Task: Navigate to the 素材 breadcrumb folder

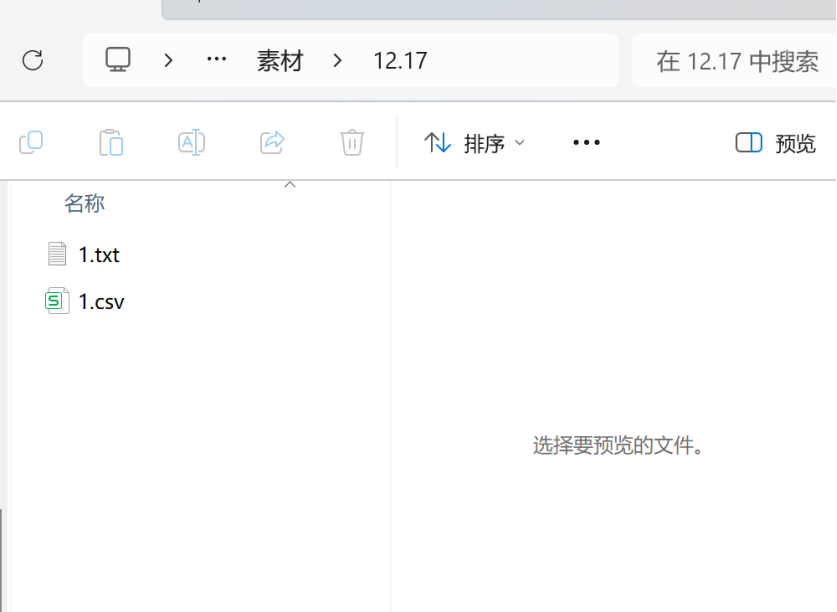Action: click(x=280, y=61)
